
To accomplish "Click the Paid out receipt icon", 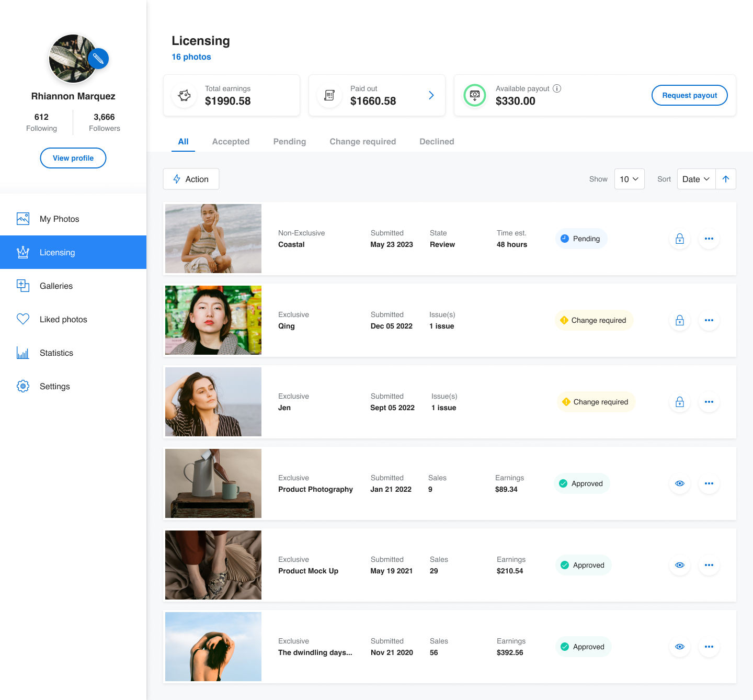I will tap(329, 95).
